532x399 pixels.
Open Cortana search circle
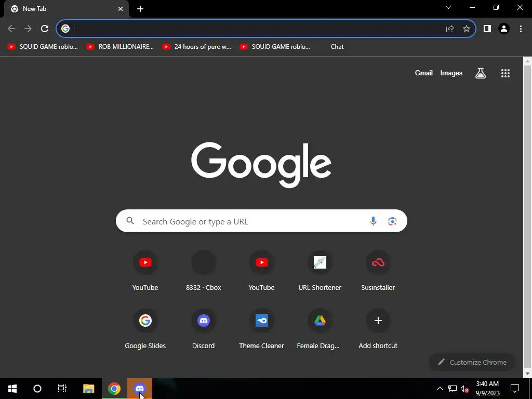(x=37, y=389)
